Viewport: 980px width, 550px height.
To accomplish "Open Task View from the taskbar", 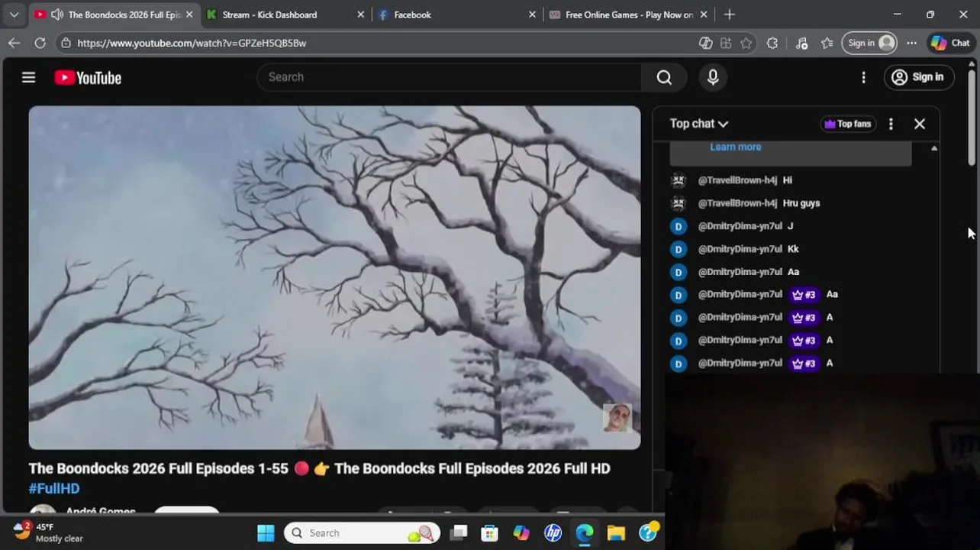I will click(459, 533).
